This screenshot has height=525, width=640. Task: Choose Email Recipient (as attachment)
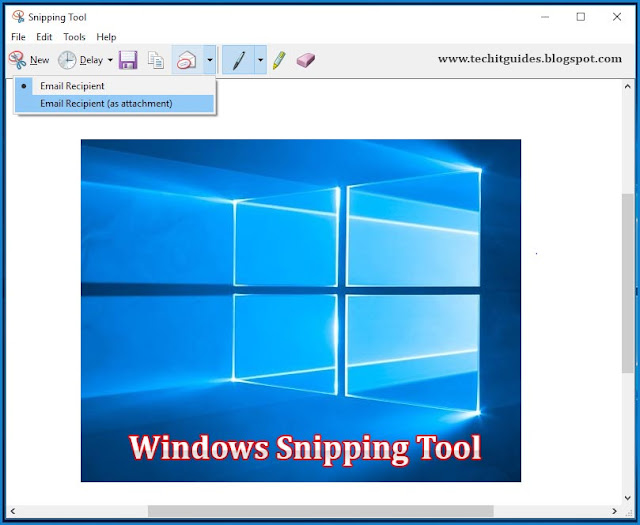tap(114, 104)
